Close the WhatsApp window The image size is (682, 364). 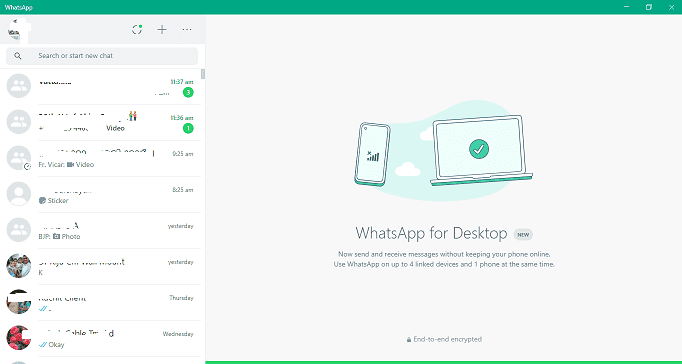tap(671, 7)
